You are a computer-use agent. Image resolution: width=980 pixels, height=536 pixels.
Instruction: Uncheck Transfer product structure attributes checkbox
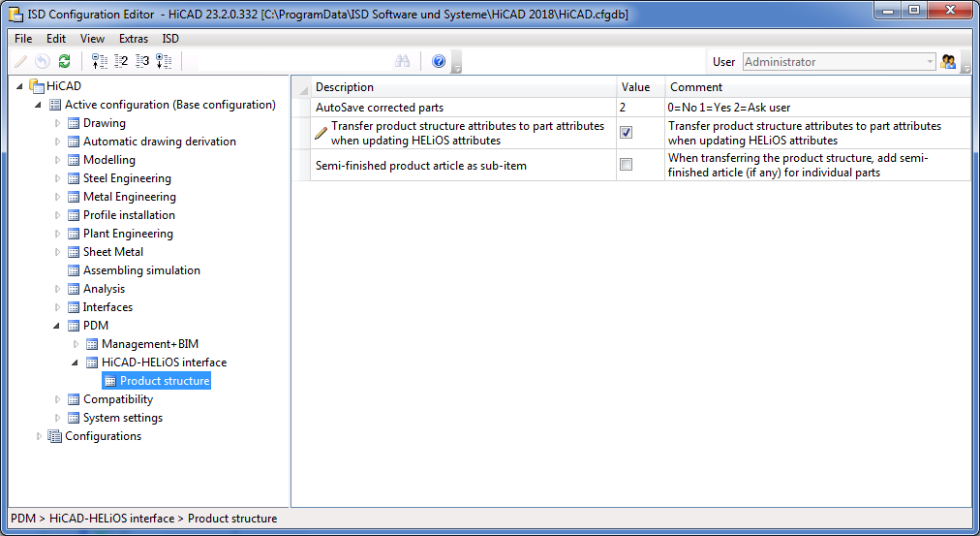pyautogui.click(x=626, y=133)
